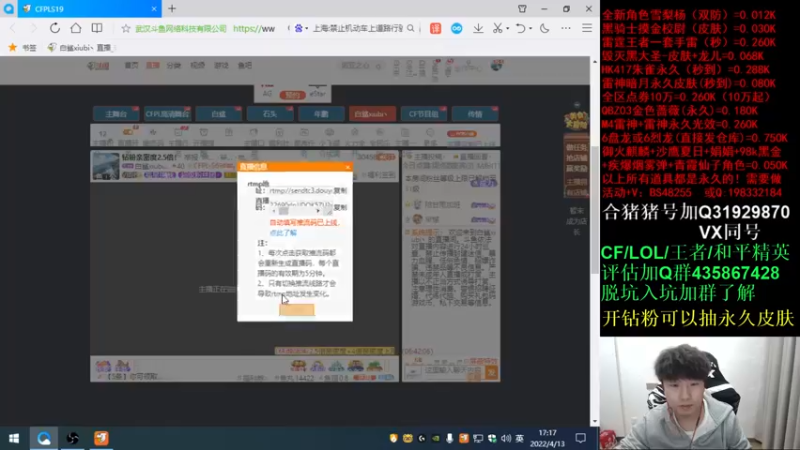Click the streamer room thumbnail image

pyautogui.click(x=106, y=166)
